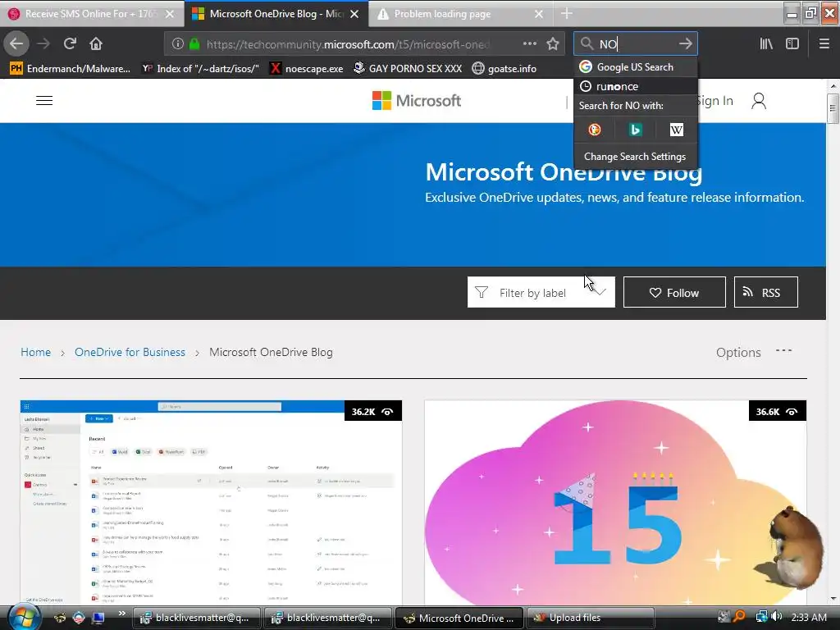Open the goatse.info bookmark

[504, 69]
